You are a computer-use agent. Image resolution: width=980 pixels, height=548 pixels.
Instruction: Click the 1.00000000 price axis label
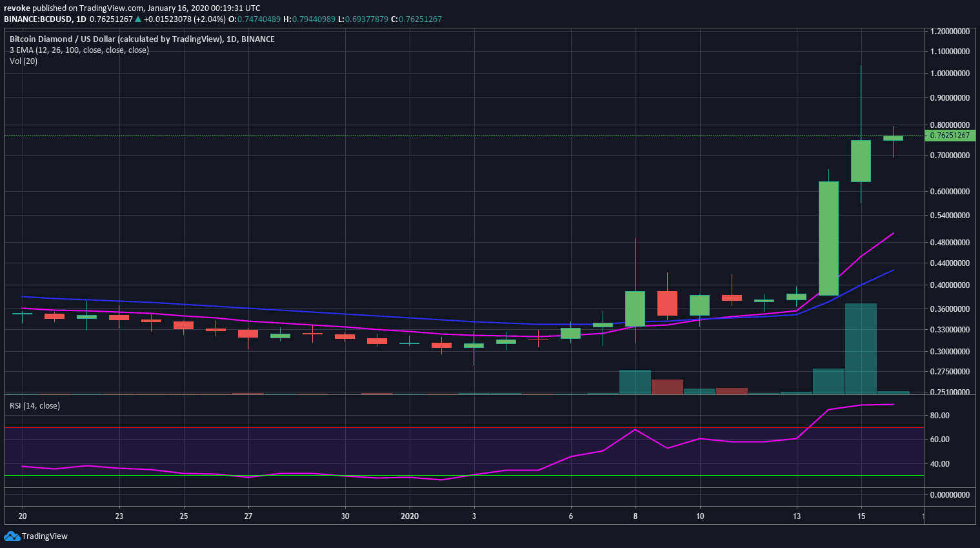950,74
